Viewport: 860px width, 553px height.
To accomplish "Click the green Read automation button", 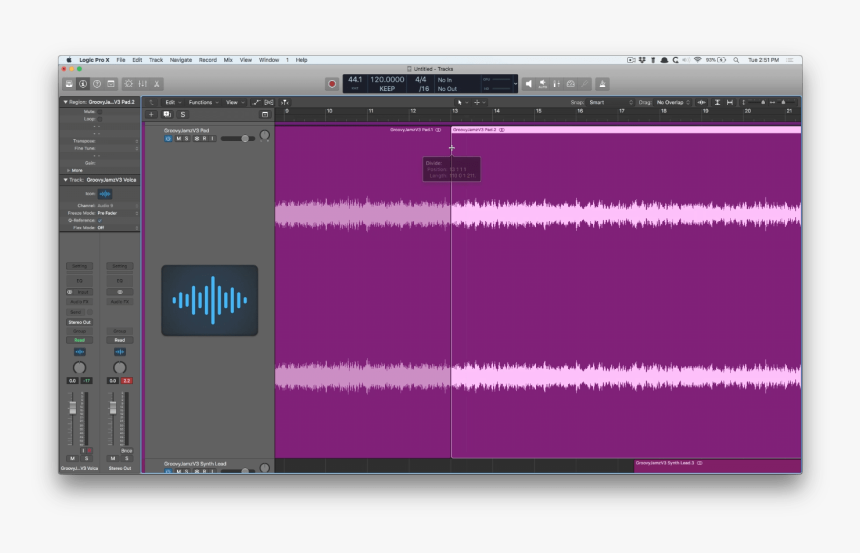I will coord(80,340).
